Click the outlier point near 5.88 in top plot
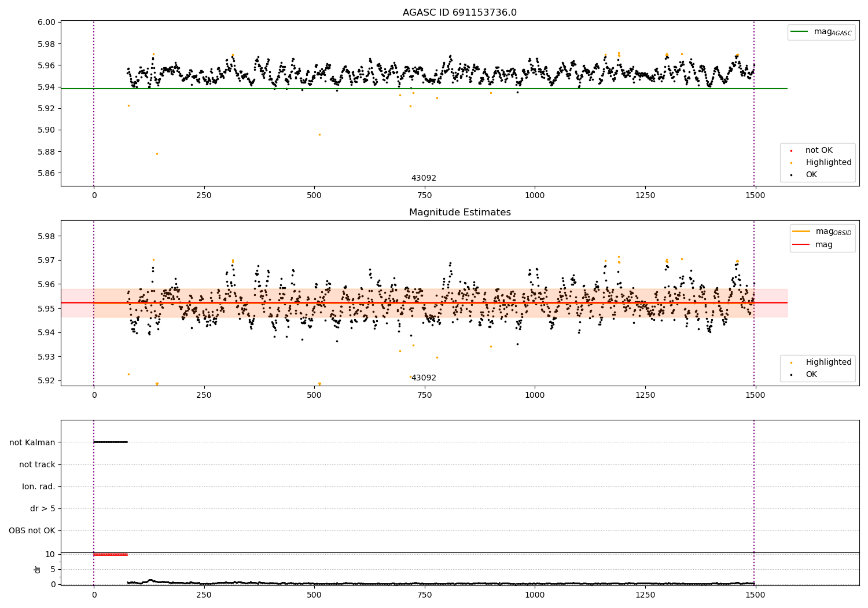The image size is (868, 608). pyautogui.click(x=157, y=153)
